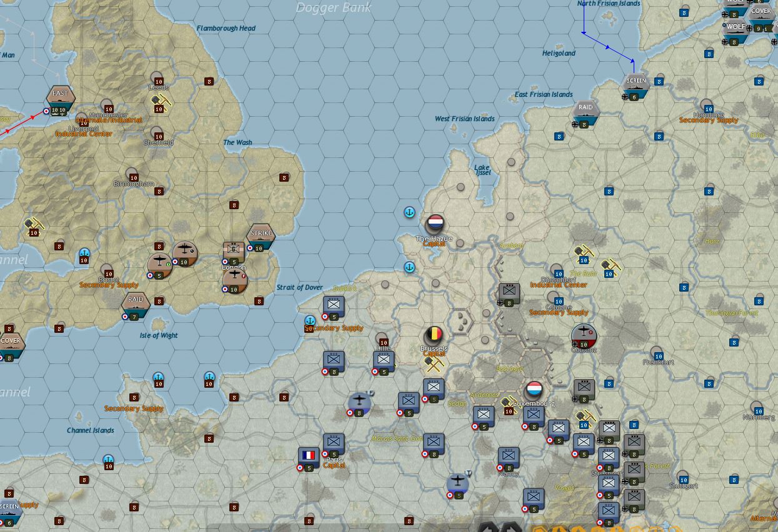778x532 pixels.
Task: Select the WOLF submarine unit
Action: [736, 32]
